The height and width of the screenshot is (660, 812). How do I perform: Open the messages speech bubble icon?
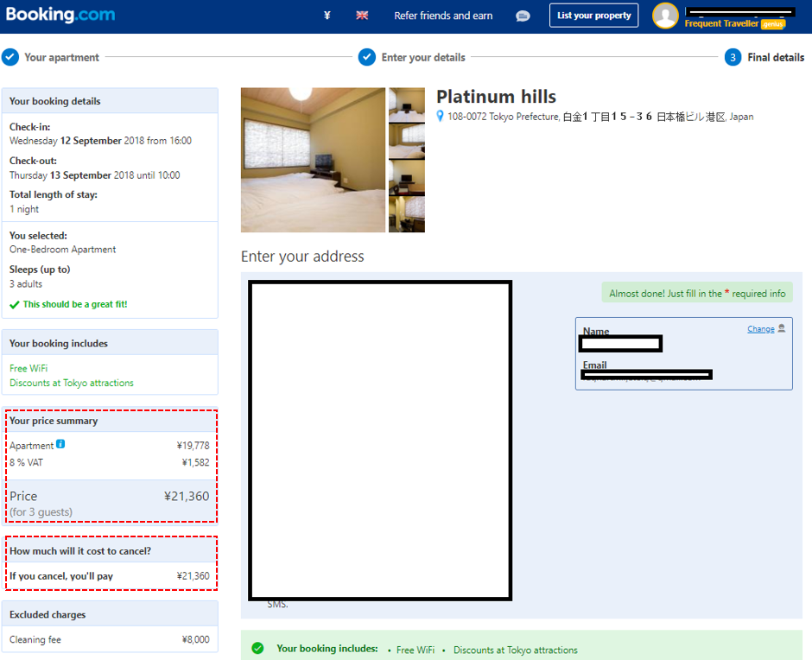[x=523, y=16]
